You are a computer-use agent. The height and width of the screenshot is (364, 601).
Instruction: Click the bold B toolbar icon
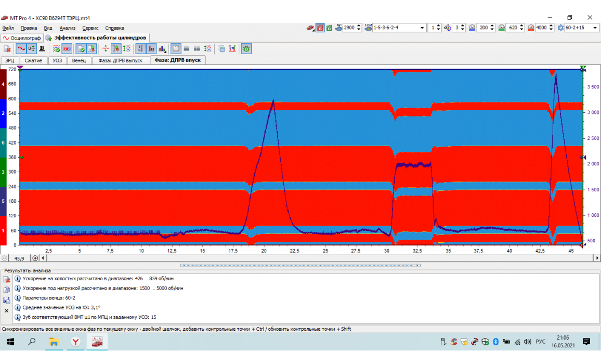42,48
